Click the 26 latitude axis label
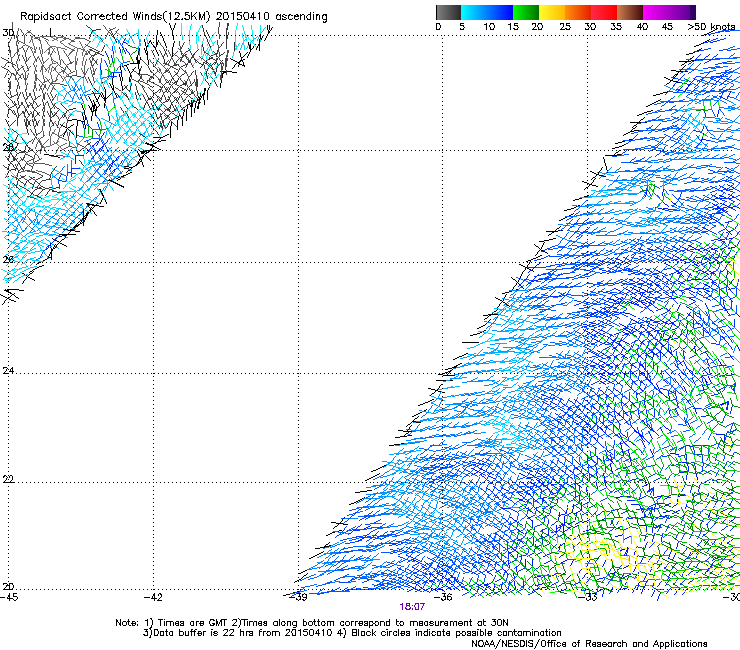The image size is (740, 650). coord(8,260)
